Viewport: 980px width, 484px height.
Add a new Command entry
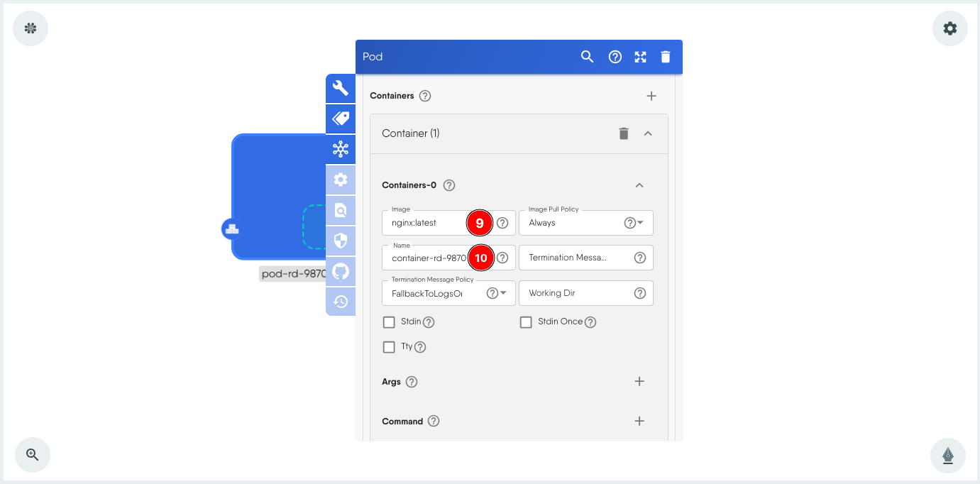click(639, 422)
